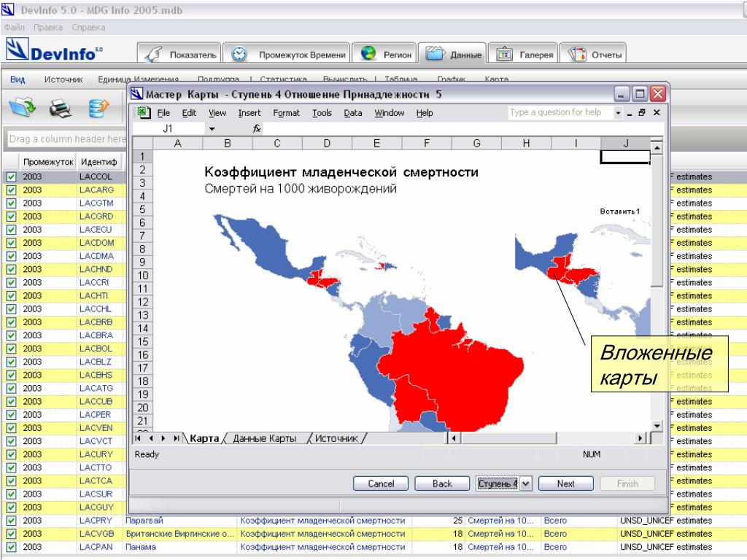Click the database upload icon
This screenshot has width=747, height=560.
click(x=98, y=108)
